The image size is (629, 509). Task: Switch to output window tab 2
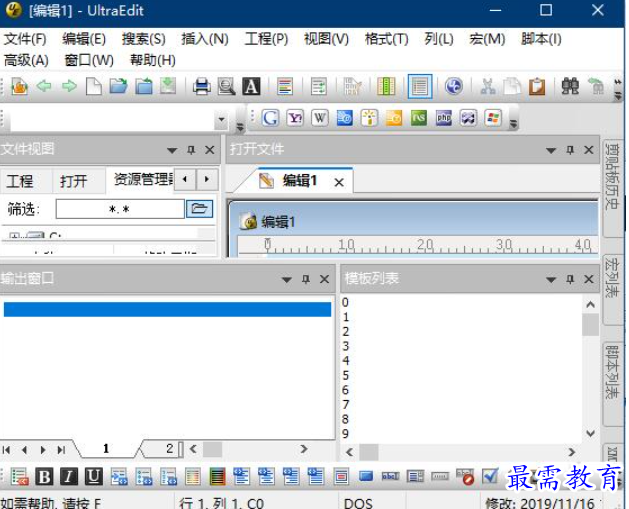point(170,448)
